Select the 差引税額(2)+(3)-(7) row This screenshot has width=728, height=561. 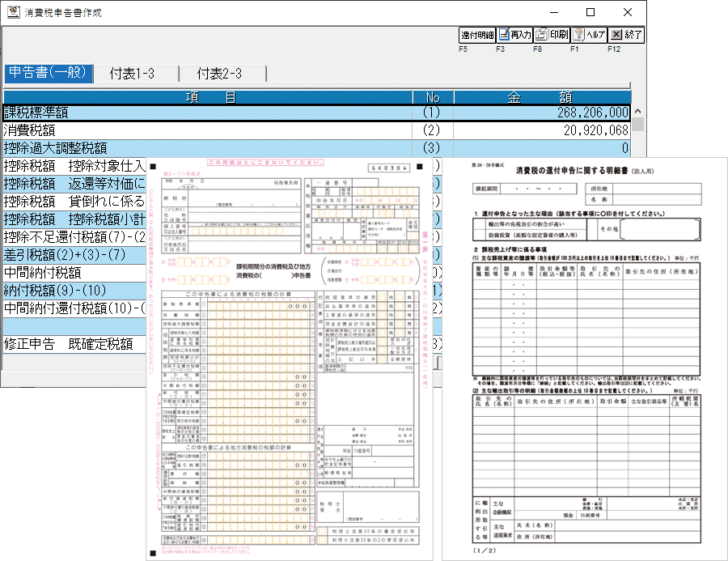click(x=74, y=255)
